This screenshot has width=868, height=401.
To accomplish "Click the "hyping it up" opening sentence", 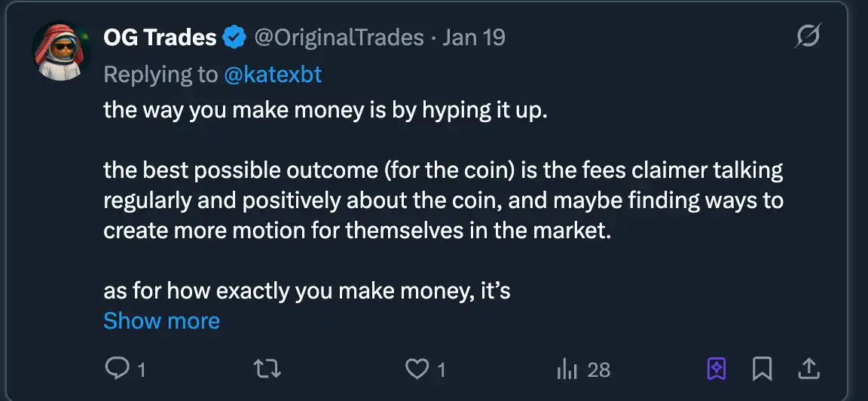I will pyautogui.click(x=324, y=110).
